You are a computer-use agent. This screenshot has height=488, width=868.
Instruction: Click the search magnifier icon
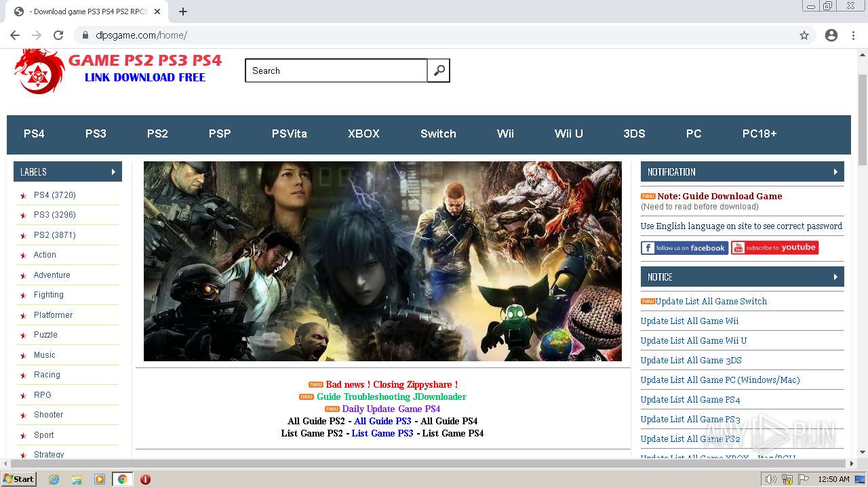(x=439, y=70)
